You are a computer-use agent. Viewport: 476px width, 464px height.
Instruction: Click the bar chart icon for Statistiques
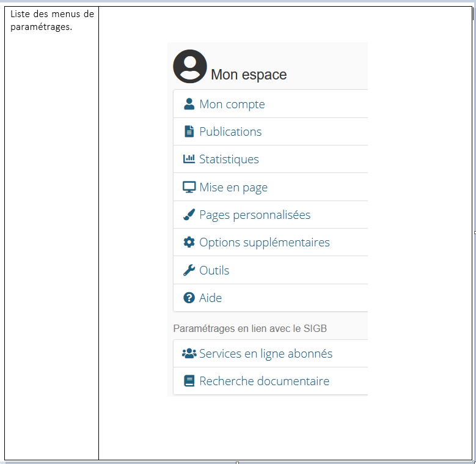point(189,159)
